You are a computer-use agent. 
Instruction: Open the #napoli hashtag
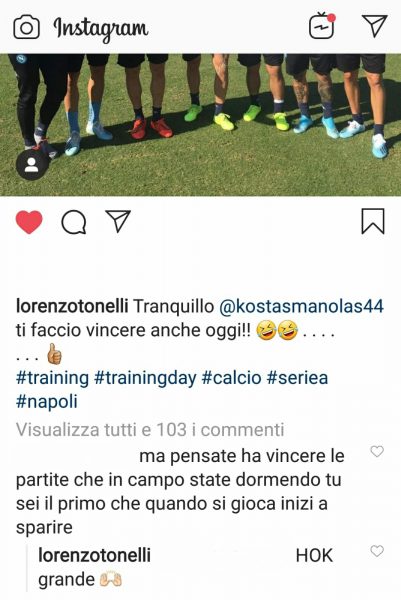(47, 402)
